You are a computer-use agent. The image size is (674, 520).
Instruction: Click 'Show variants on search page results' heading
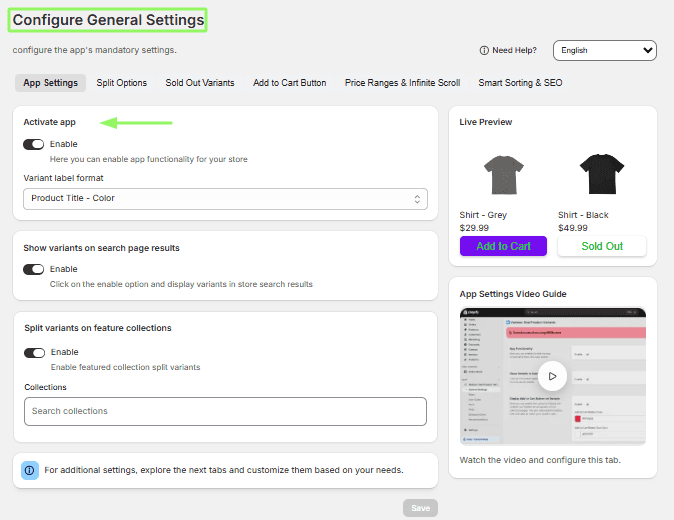101,248
